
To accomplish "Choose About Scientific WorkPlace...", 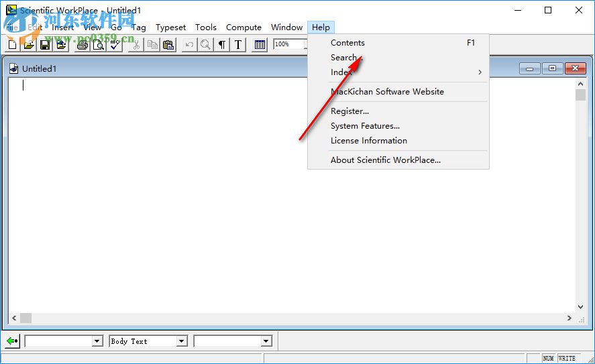I will point(398,160).
